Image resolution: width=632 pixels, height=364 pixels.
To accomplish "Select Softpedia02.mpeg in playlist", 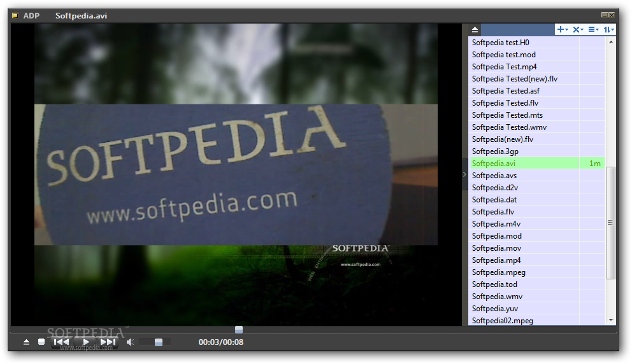I will click(536, 320).
